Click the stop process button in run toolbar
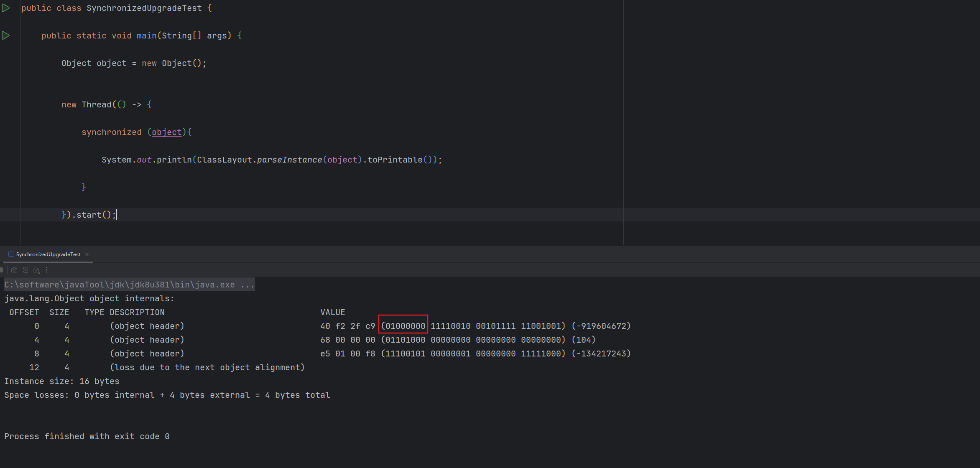Screen dimensions: 980x468 tap(2, 270)
